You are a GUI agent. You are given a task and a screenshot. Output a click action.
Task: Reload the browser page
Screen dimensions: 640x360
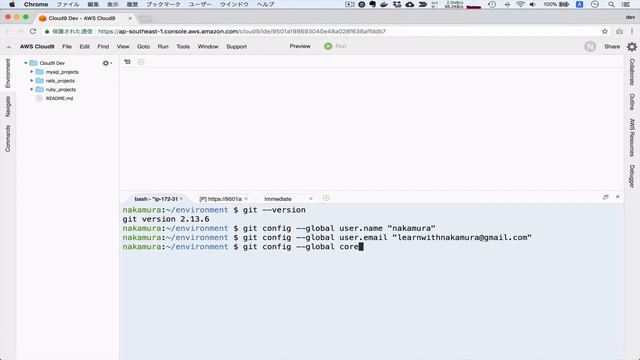point(33,31)
